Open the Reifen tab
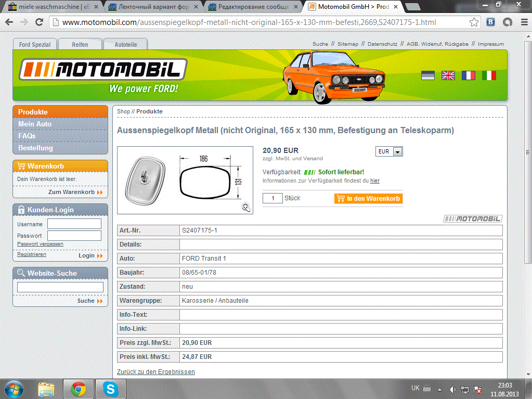Viewport: 532px width, 399px height. pyautogui.click(x=80, y=44)
